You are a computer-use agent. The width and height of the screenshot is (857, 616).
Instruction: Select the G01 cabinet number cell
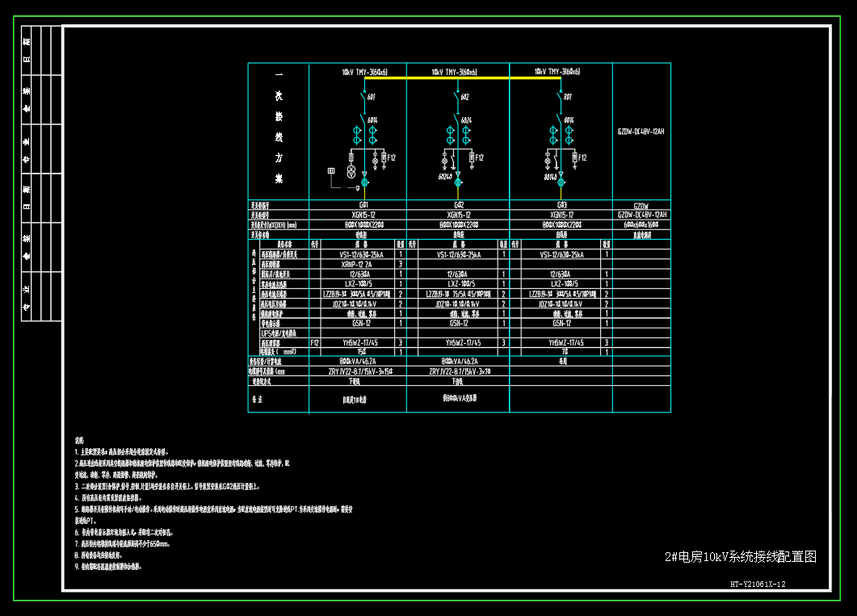click(x=358, y=205)
